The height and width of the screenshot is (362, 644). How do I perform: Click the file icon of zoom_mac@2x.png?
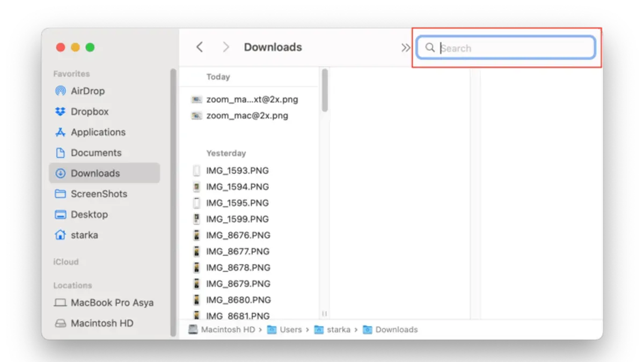tap(197, 115)
